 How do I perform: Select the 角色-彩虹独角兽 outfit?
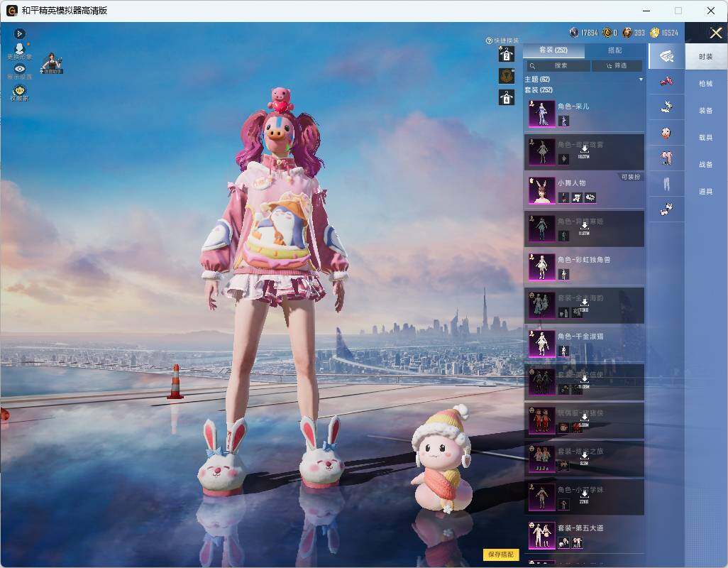584,267
